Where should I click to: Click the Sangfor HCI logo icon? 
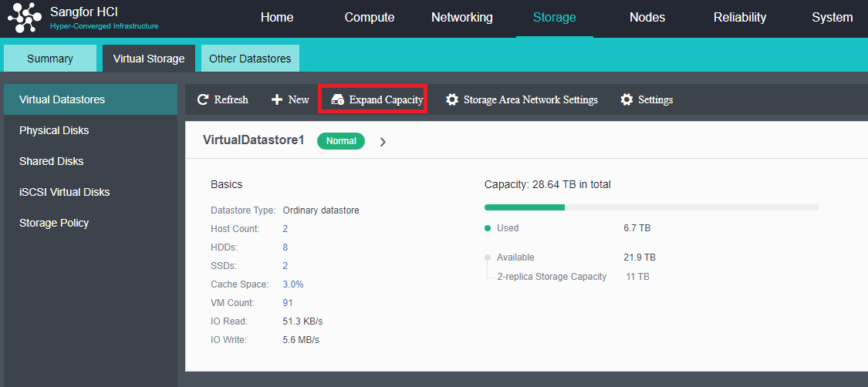click(25, 19)
